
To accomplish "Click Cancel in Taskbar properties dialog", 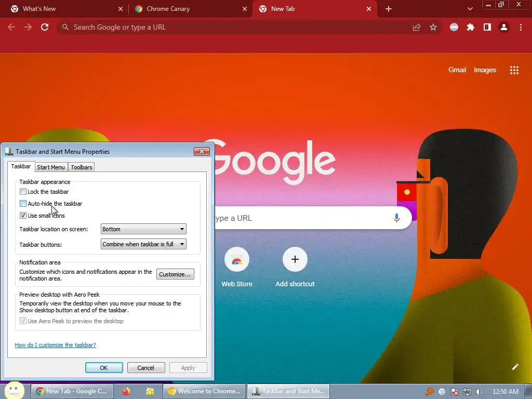I will coord(146,368).
